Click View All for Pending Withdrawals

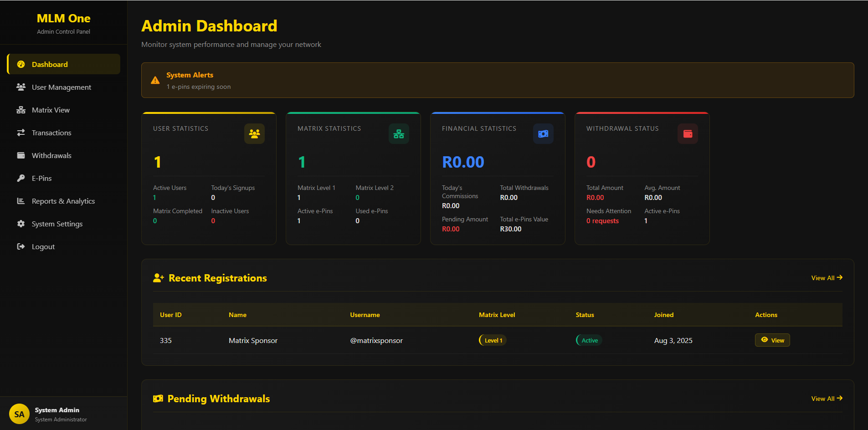point(827,399)
